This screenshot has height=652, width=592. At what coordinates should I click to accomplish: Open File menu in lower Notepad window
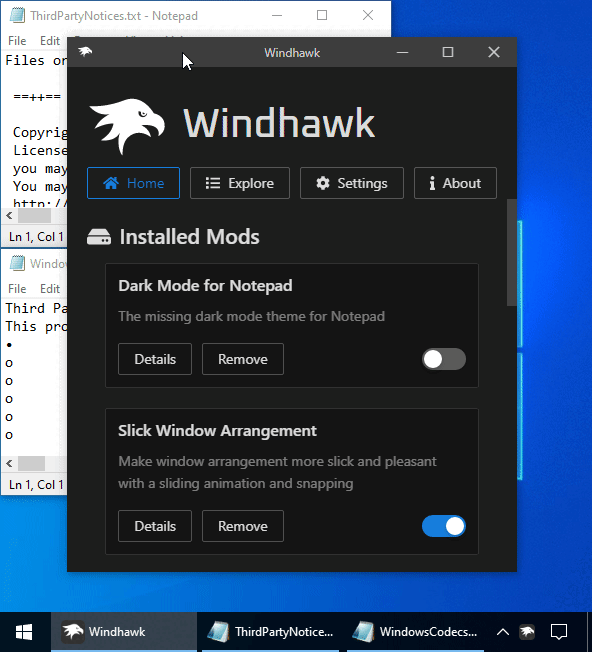pyautogui.click(x=17, y=289)
